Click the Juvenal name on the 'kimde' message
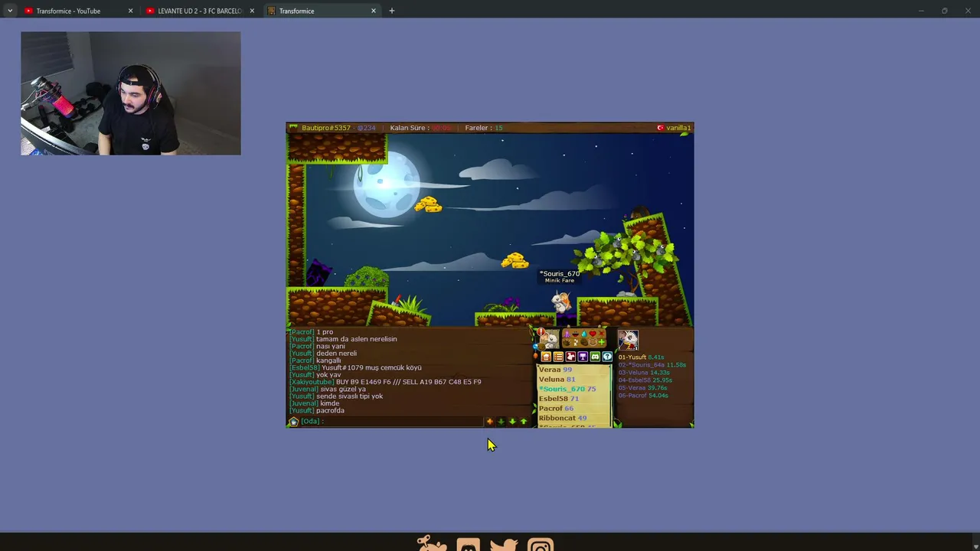Screen dimensions: 980x551 coord(304,403)
